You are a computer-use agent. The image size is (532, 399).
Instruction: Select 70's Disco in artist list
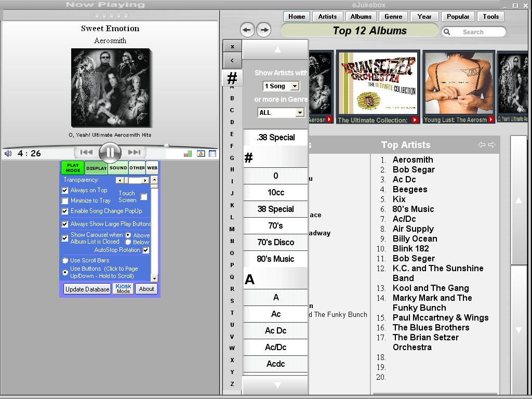coord(275,243)
